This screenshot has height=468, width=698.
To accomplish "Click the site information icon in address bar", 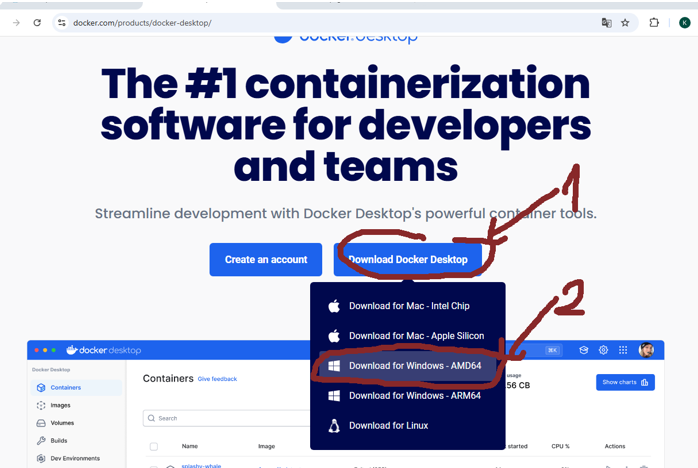I will pos(61,23).
